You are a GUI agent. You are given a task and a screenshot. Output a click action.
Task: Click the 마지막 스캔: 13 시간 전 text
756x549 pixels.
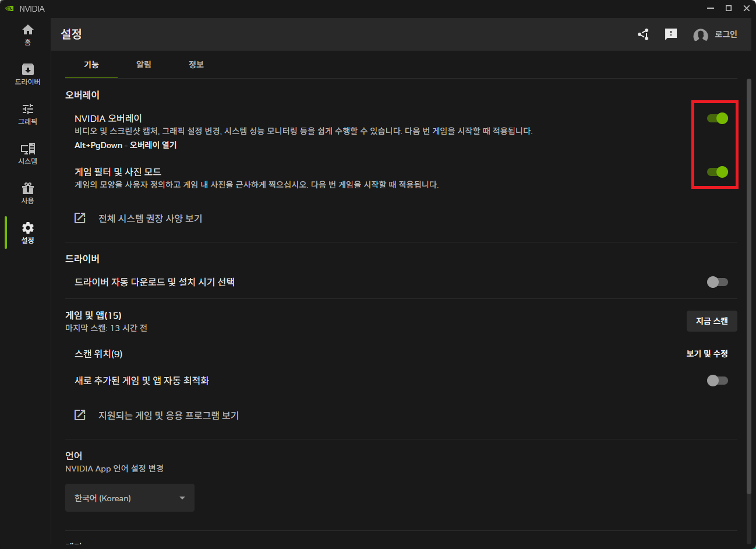pyautogui.click(x=106, y=328)
